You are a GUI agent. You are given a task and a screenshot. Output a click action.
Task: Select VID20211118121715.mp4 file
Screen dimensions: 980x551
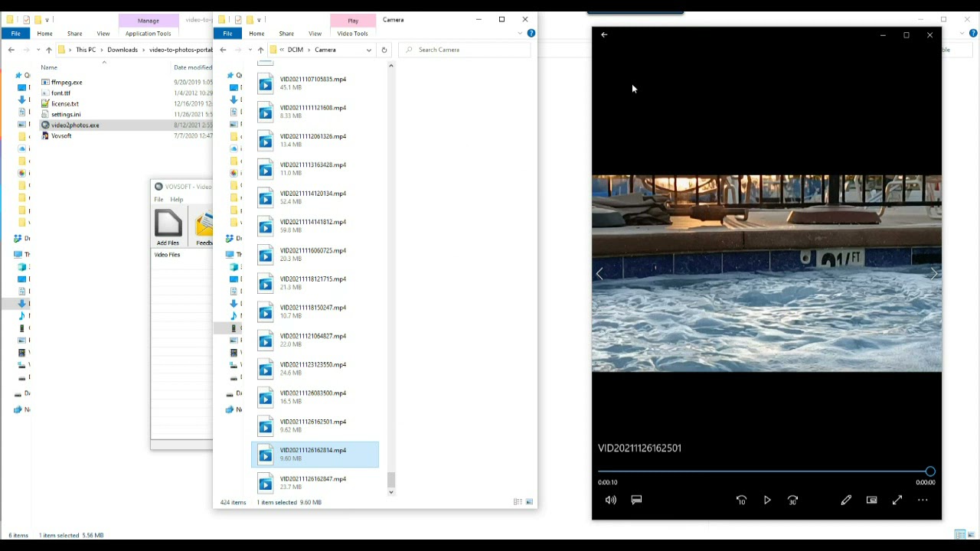click(315, 283)
